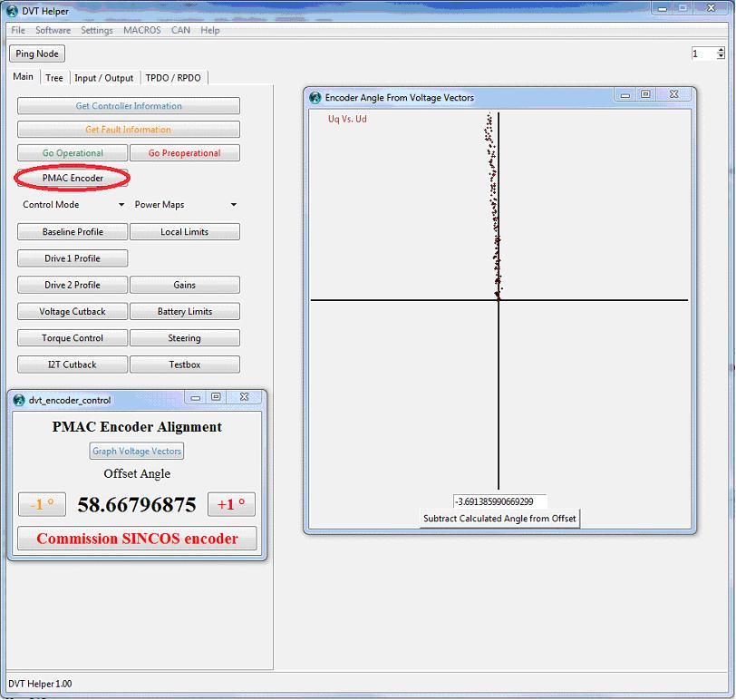The width and height of the screenshot is (736, 700).
Task: Open the CAN menu
Action: click(x=180, y=30)
